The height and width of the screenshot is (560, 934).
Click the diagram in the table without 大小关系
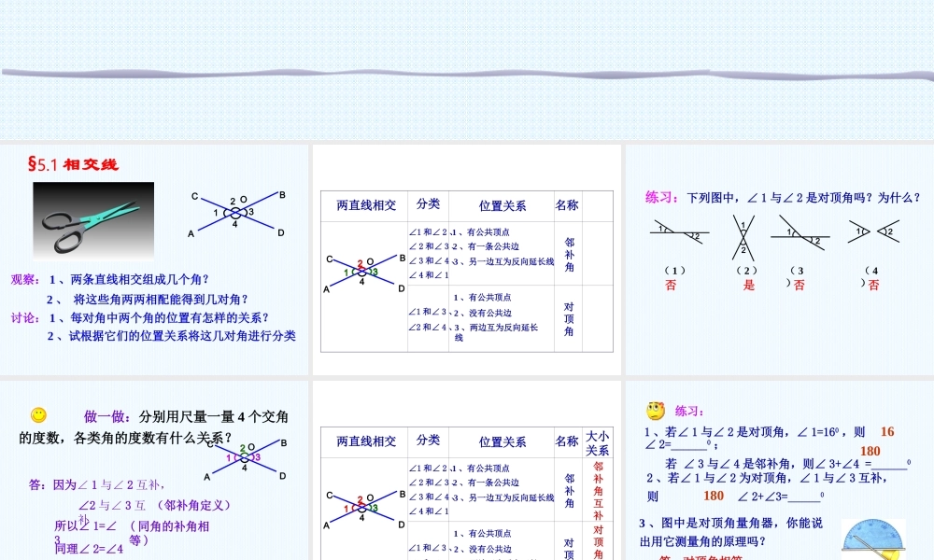[365, 272]
